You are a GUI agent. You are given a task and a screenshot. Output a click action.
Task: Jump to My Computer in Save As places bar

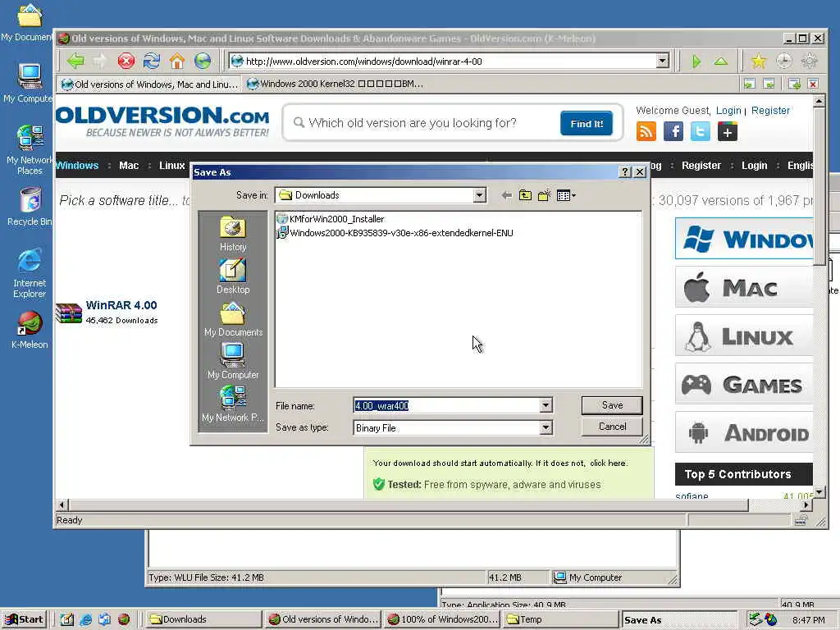pos(232,362)
